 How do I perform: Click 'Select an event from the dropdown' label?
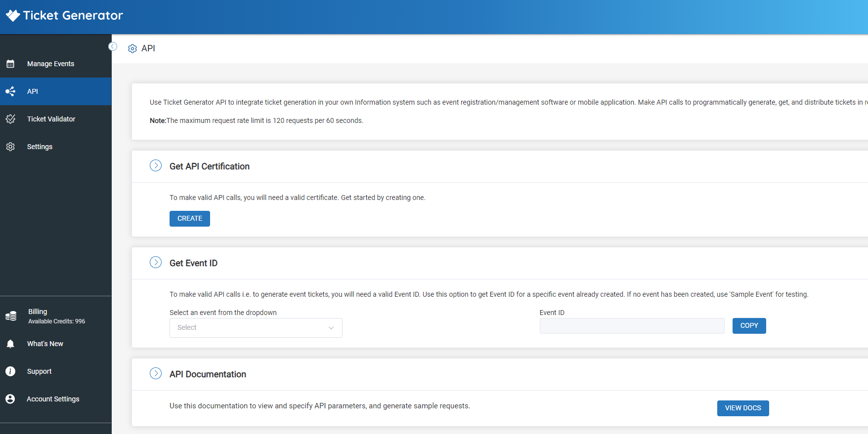click(x=223, y=313)
